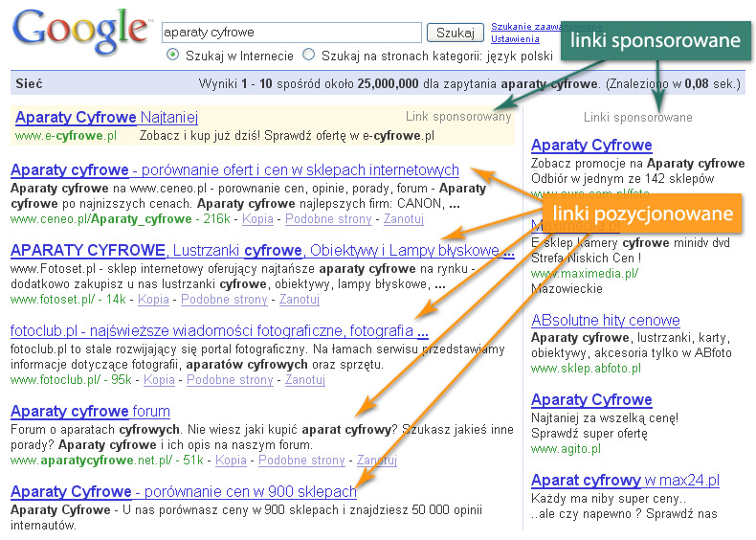Click green URL 'www.fotoset.pl/'

pyautogui.click(x=53, y=299)
